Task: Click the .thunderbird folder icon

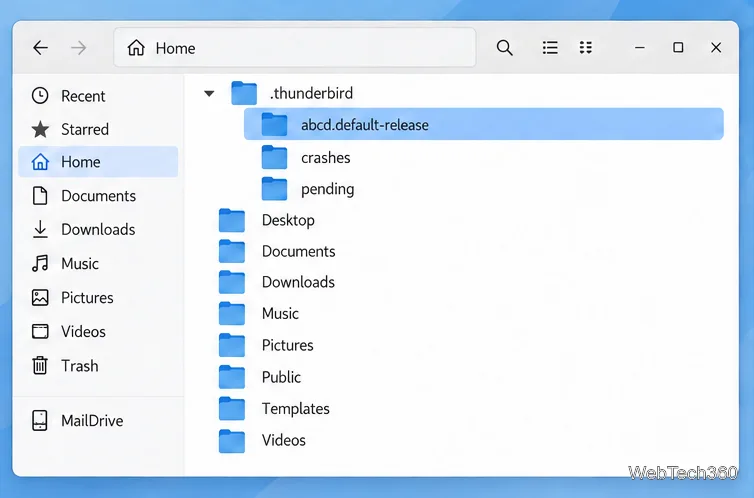Action: tap(244, 93)
